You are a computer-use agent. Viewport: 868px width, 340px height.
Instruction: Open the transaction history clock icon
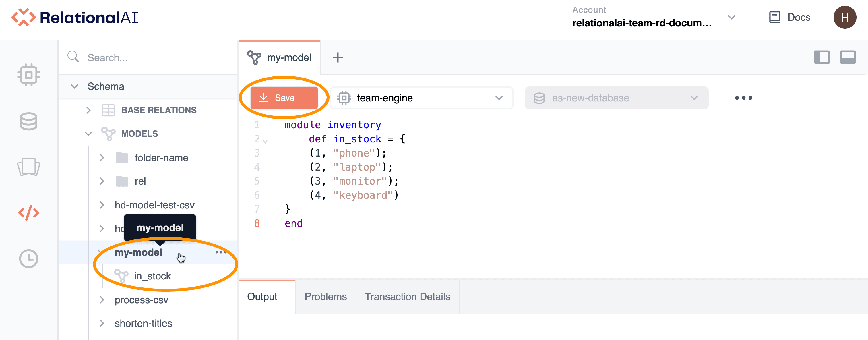(29, 259)
